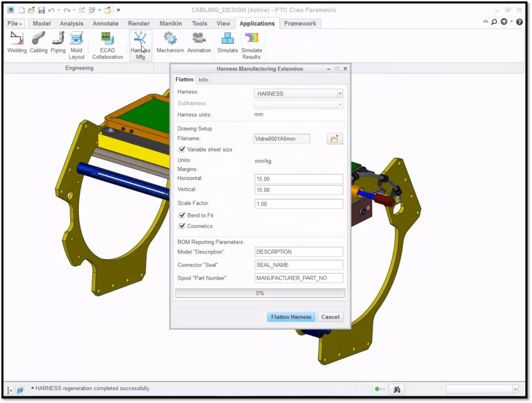Image resolution: width=532 pixels, height=403 pixels.
Task: Start the Mold Layout application
Action: (x=76, y=46)
